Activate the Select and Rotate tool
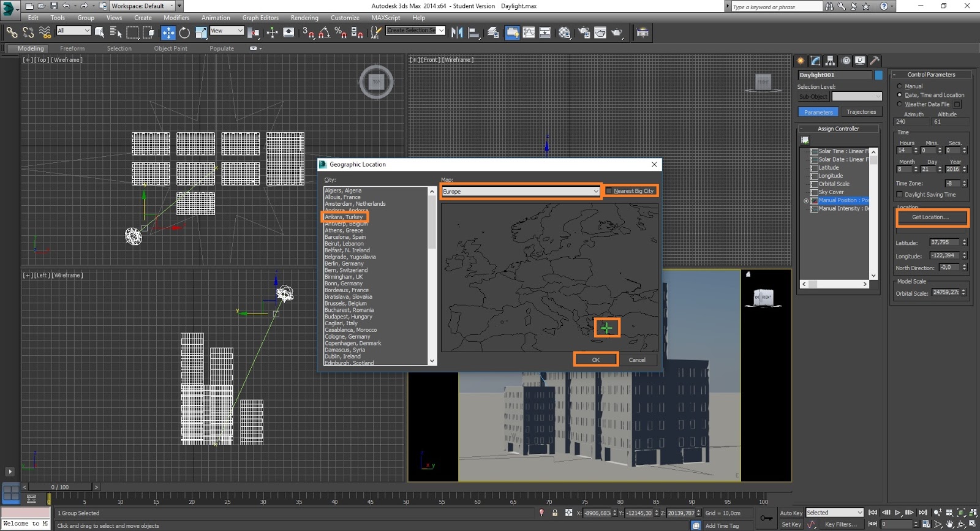 click(x=184, y=32)
